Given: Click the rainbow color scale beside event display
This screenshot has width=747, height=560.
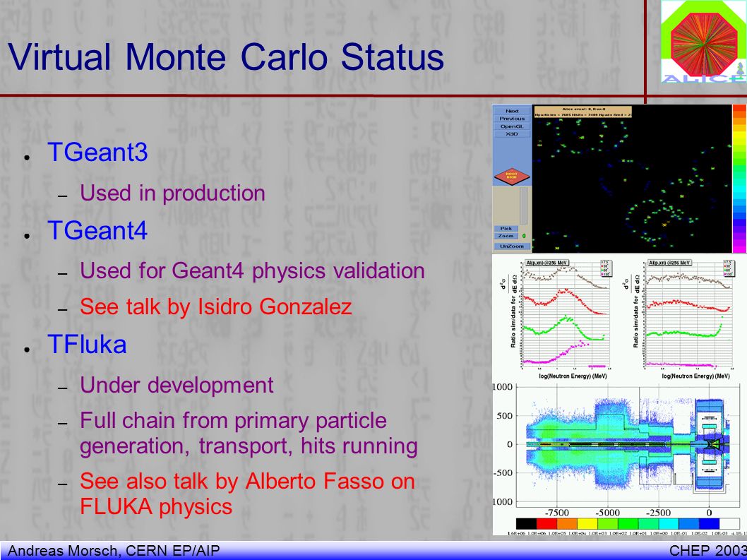Looking at the screenshot, I should (739, 179).
